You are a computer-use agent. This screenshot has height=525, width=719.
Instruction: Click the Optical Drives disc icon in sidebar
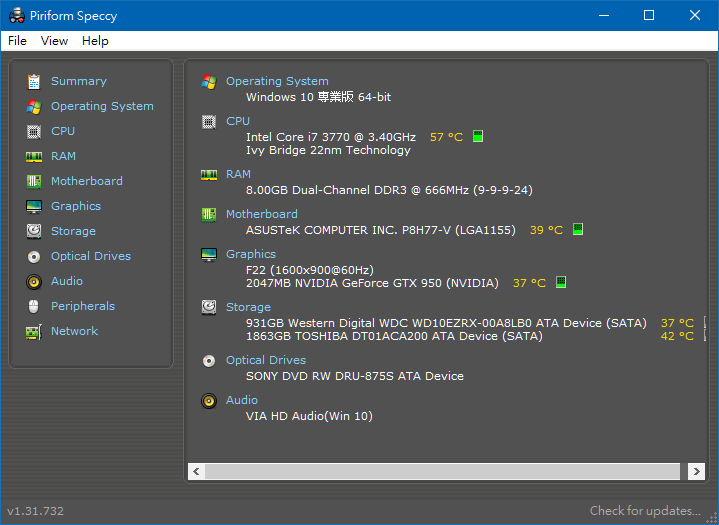pos(34,257)
